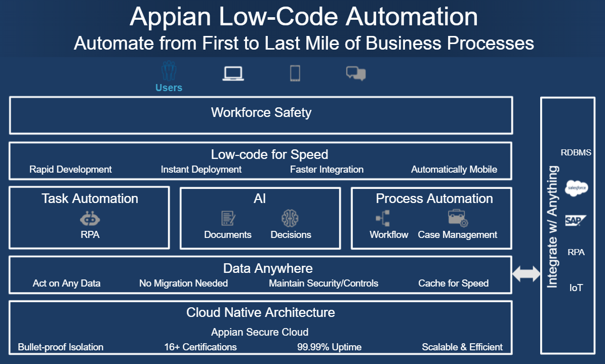The height and width of the screenshot is (364, 605).
Task: Click "RDBMS" in the integration column
Action: tap(576, 152)
